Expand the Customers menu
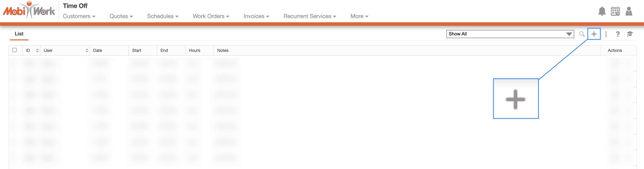 click(x=79, y=16)
